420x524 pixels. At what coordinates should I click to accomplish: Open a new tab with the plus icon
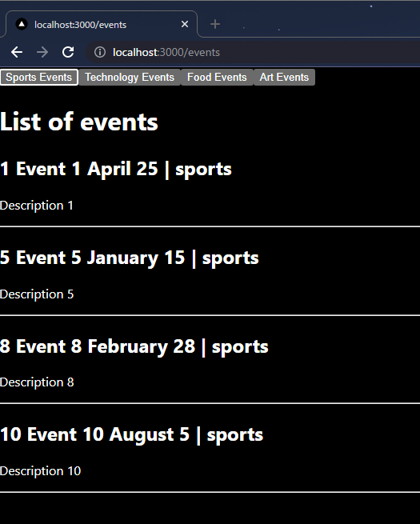coord(215,24)
